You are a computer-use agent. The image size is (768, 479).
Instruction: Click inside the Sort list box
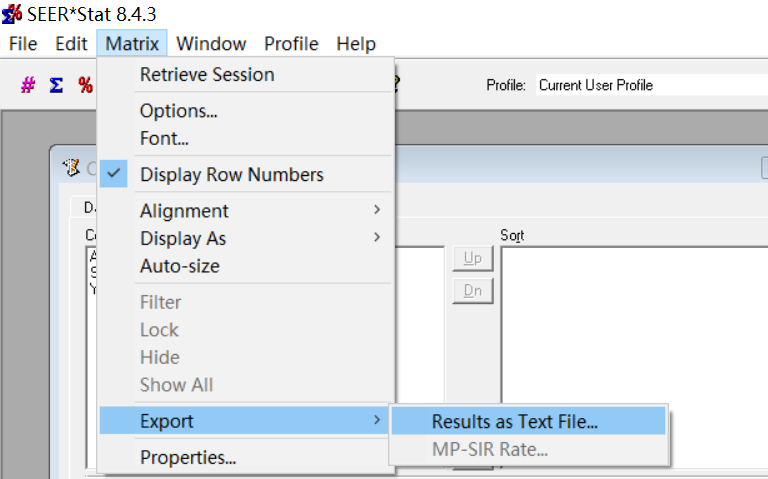(635, 326)
